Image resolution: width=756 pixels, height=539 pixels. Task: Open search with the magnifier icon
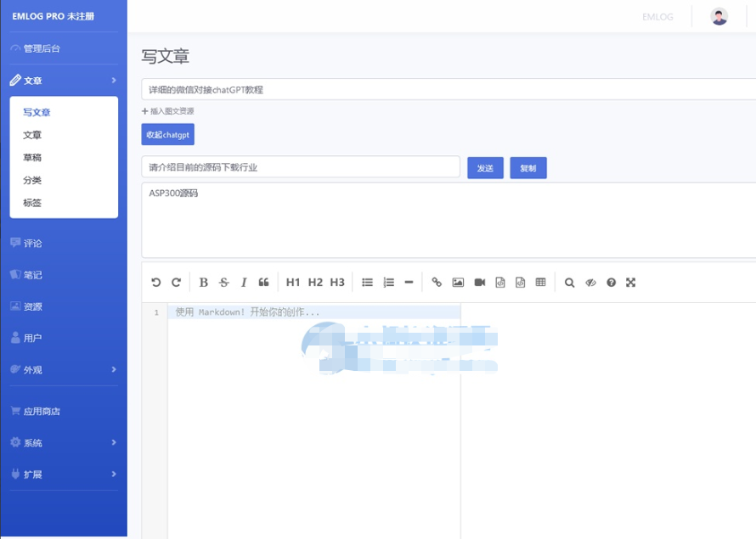pyautogui.click(x=568, y=282)
